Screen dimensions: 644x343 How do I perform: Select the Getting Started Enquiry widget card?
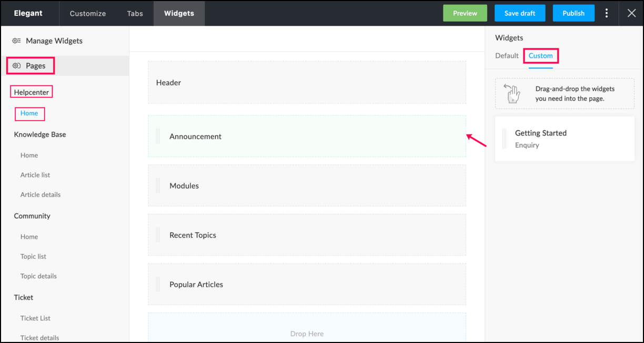tap(565, 139)
